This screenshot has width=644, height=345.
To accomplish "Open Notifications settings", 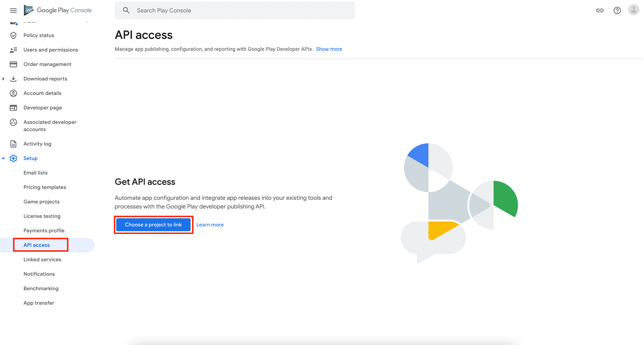I will [39, 274].
